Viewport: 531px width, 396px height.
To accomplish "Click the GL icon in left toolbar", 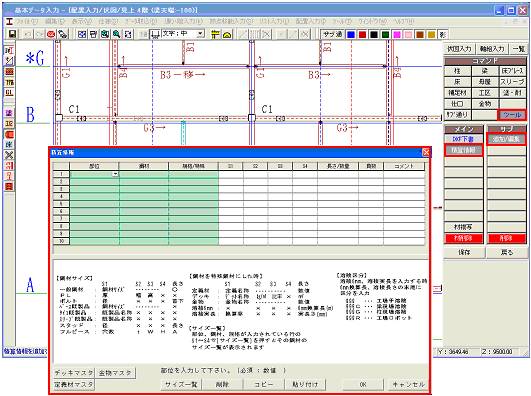I will pos(9,92).
